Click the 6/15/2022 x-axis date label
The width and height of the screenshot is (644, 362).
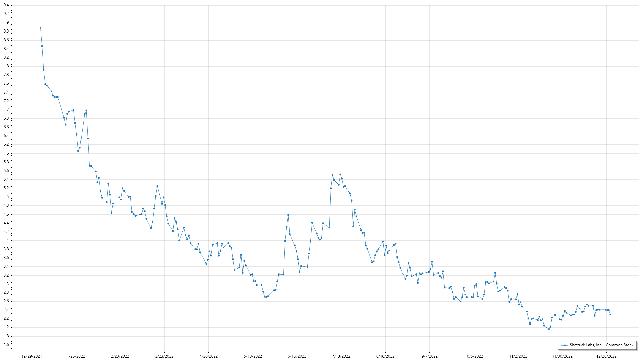click(297, 356)
